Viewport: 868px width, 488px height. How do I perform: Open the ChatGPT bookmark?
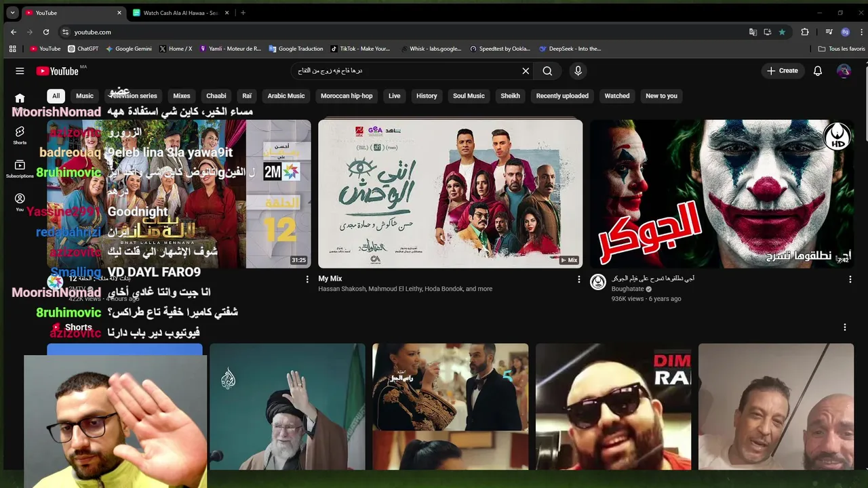click(x=83, y=49)
